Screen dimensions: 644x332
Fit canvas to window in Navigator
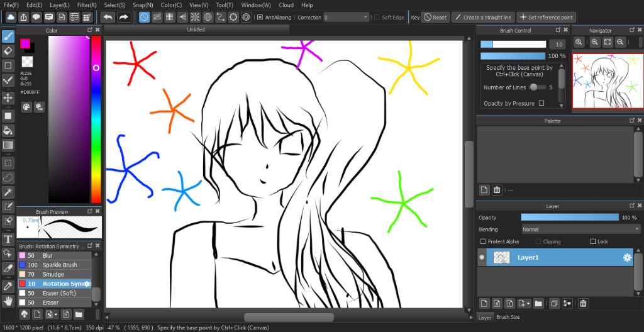[x=608, y=42]
